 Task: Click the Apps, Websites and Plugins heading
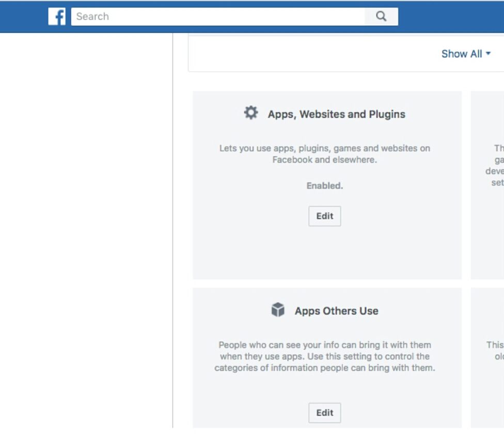pyautogui.click(x=337, y=114)
